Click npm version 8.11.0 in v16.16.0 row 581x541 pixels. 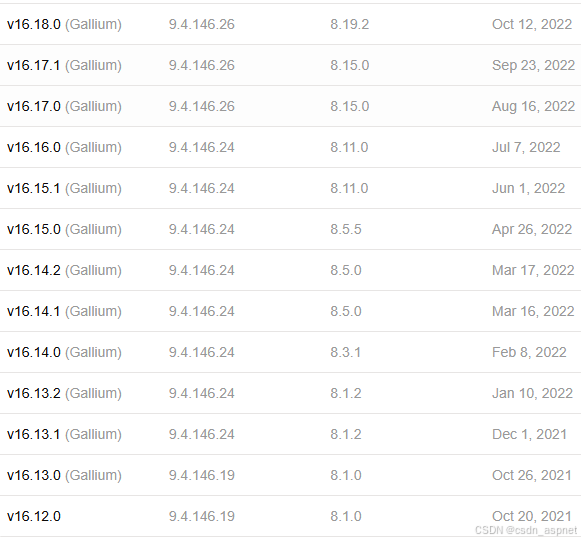349,147
